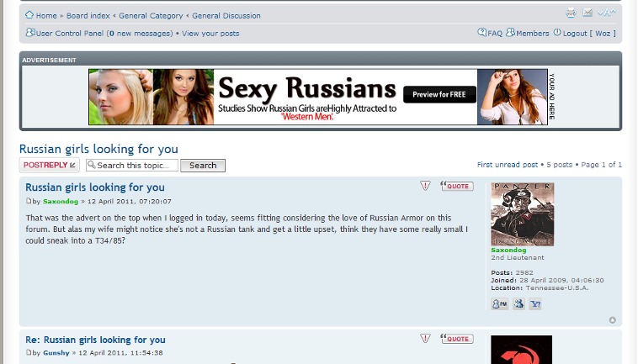Go to General Discussion breadcrumb
This screenshot has height=364, width=638.
click(x=226, y=15)
